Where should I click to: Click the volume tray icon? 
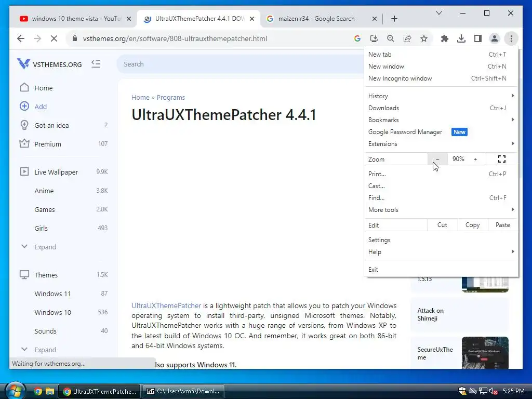[x=493, y=391]
